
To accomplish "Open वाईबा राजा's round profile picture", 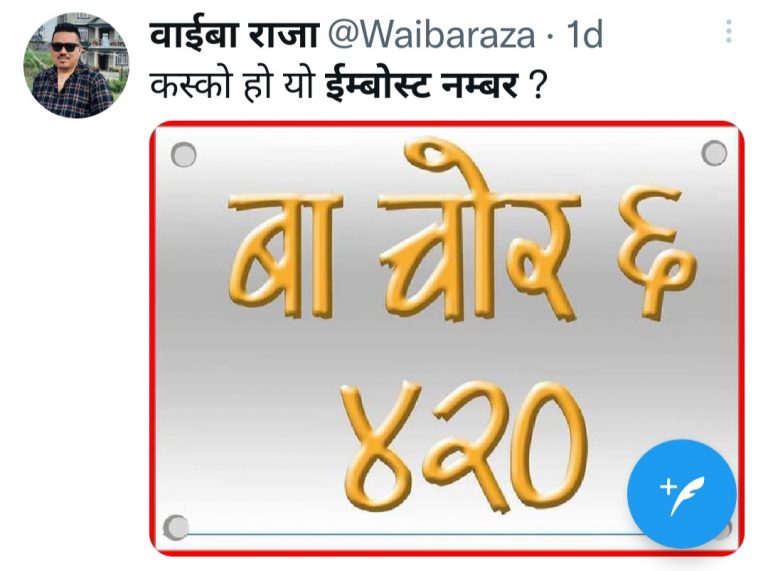I will click(x=76, y=65).
